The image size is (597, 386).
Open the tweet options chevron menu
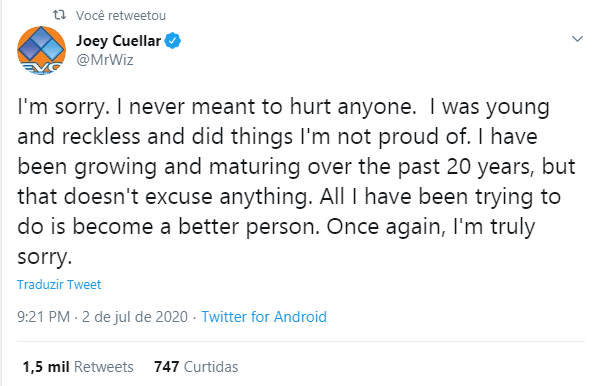(577, 39)
